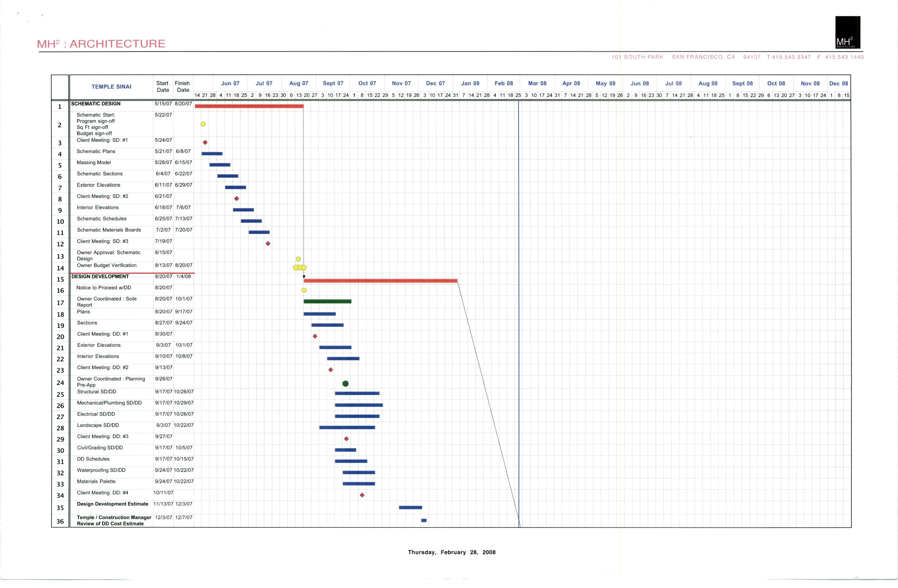Click the Structural SD/DD blue bar
This screenshot has height=588, width=898.
(x=357, y=393)
